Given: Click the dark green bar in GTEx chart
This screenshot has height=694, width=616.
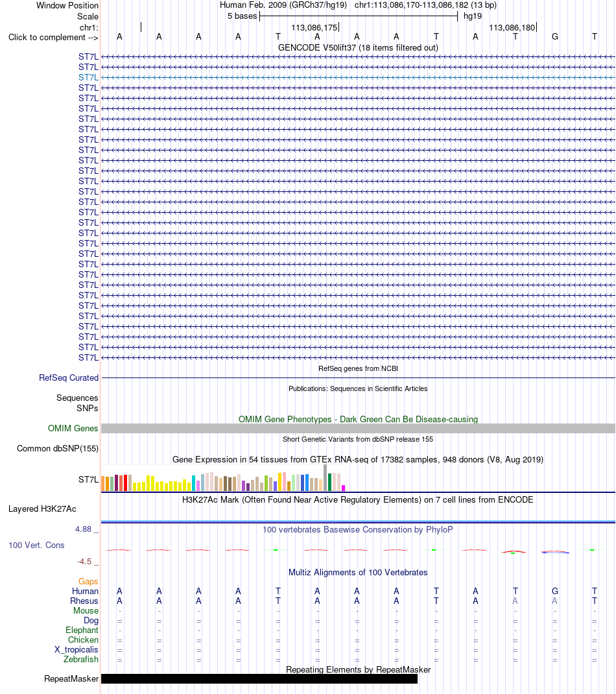Looking at the screenshot, I should tap(329, 482).
